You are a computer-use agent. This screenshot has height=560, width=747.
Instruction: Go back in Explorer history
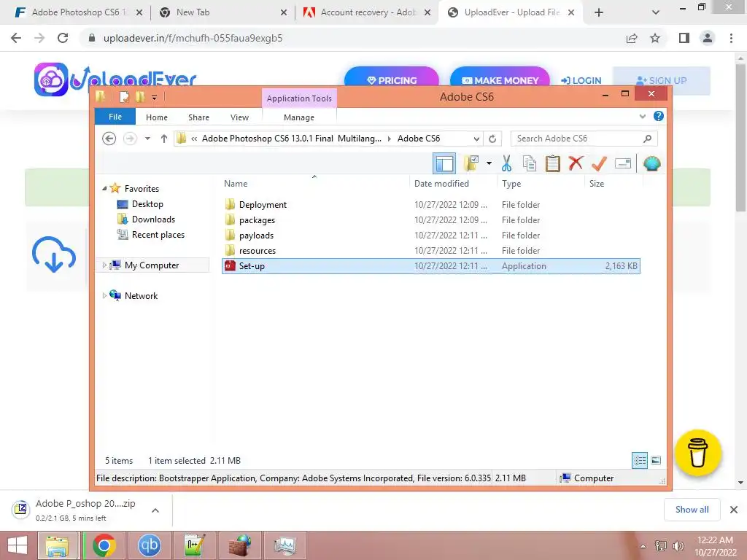tap(109, 139)
